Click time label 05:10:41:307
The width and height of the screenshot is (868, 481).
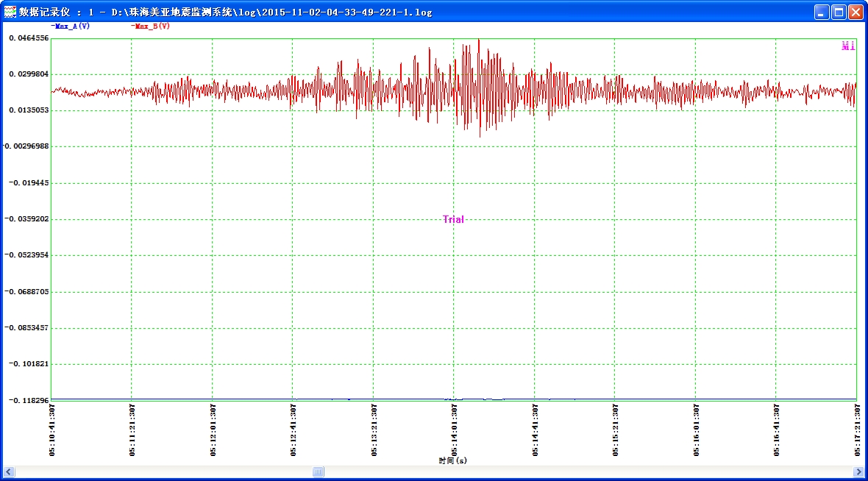click(52, 430)
